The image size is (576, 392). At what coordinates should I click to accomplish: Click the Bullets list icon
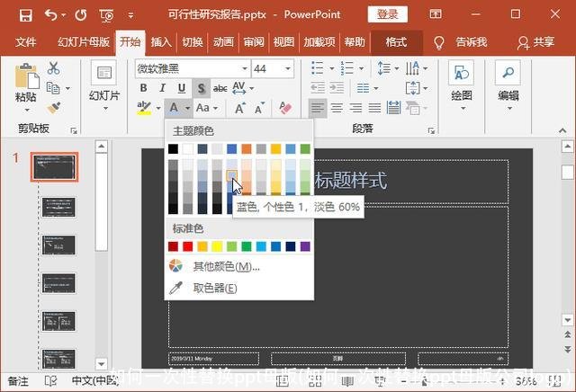pyautogui.click(x=318, y=68)
